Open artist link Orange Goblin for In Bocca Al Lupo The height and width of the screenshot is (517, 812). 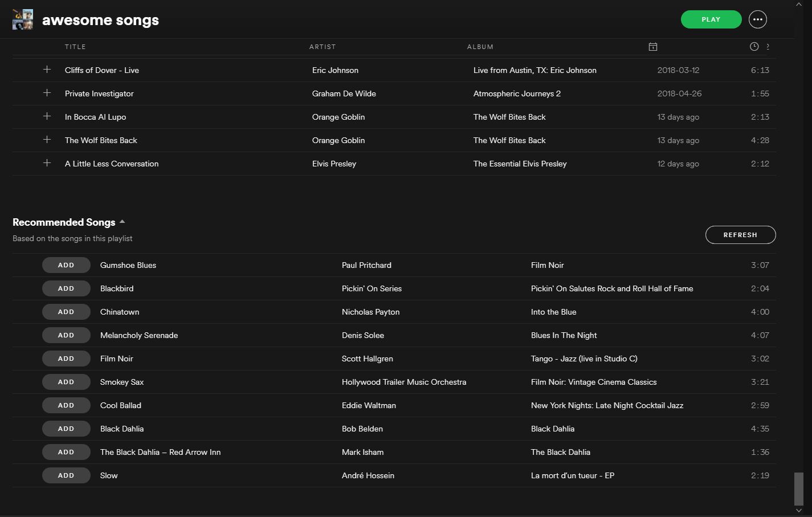[338, 117]
